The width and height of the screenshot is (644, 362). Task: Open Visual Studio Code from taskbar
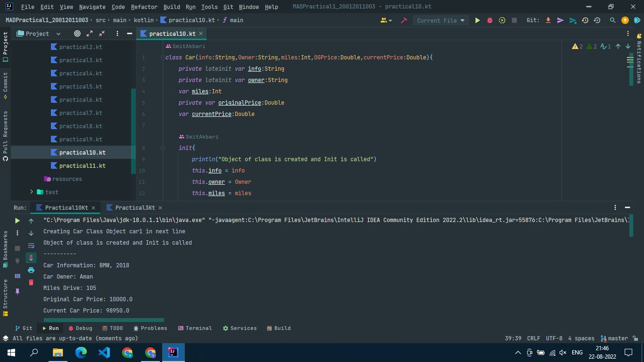104,352
